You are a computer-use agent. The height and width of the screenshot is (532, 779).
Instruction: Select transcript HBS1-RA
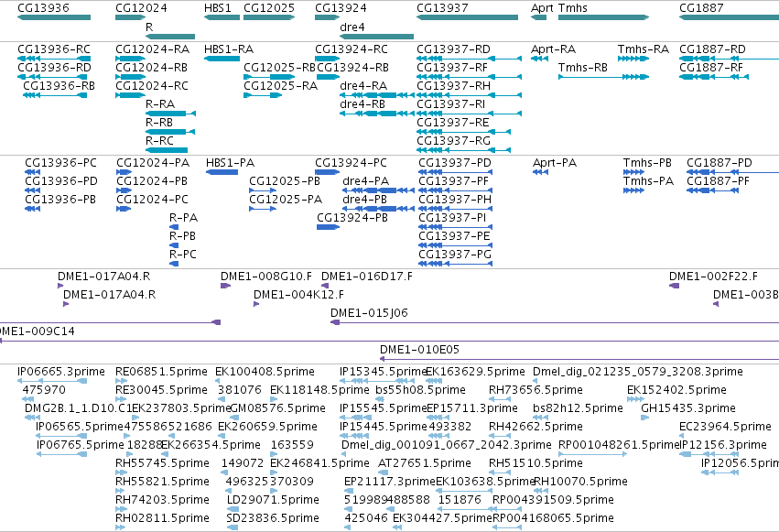click(229, 49)
